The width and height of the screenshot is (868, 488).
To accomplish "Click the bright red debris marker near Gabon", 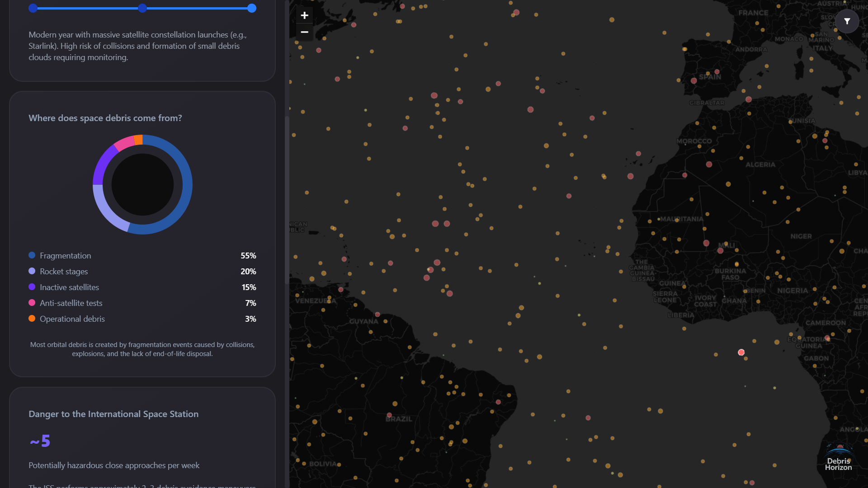I will 741,352.
